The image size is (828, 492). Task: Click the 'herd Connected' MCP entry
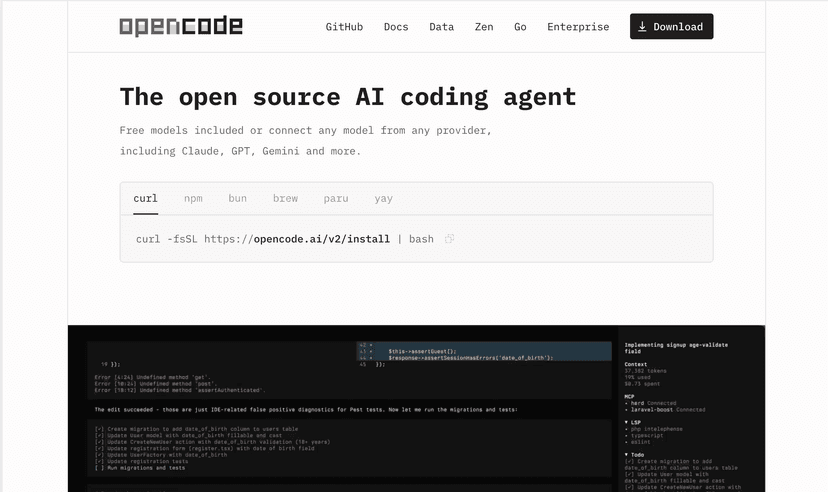650,403
